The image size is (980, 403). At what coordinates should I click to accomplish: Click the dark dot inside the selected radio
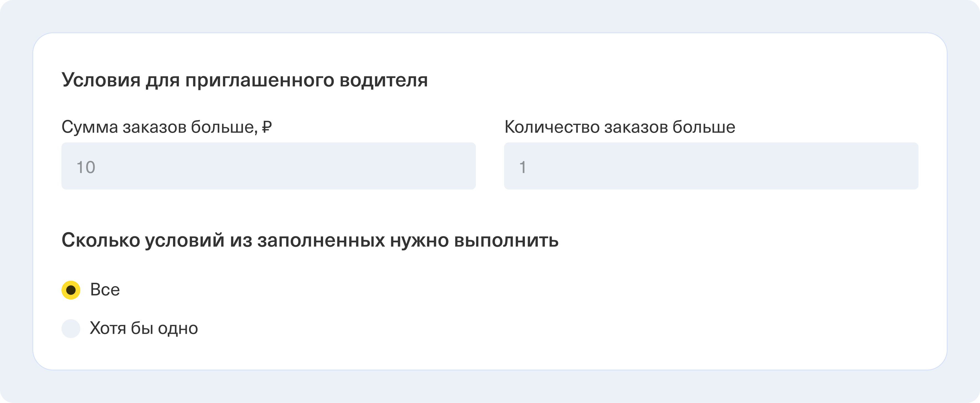[71, 290]
